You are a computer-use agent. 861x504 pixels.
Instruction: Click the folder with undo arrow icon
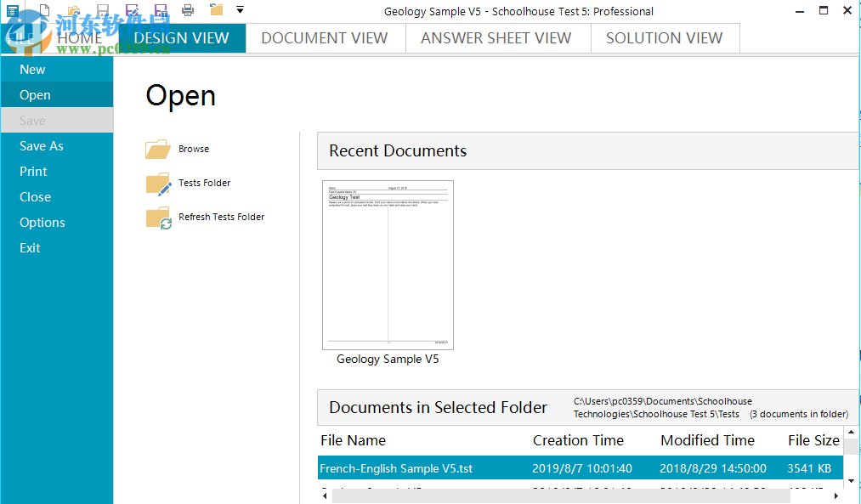click(217, 9)
